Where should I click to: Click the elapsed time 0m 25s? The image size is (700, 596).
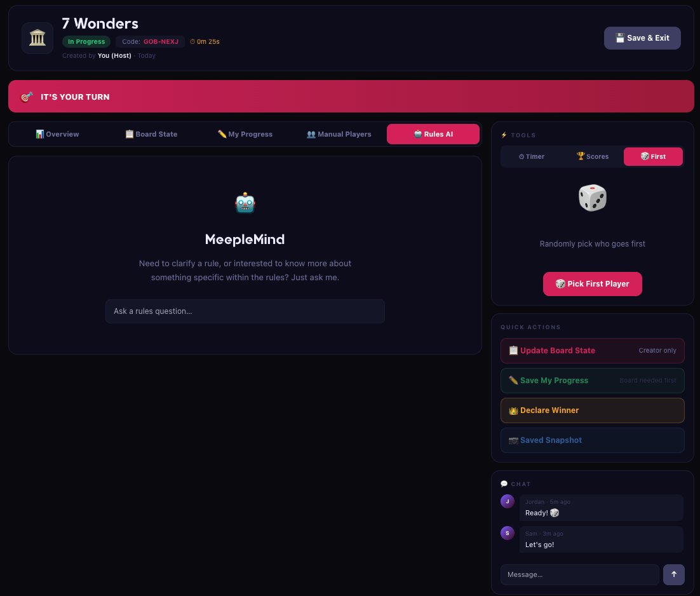(208, 41)
